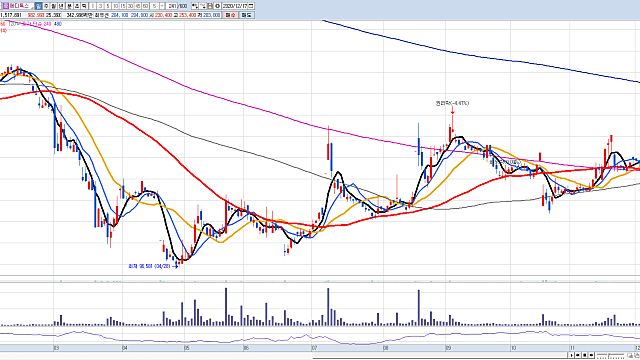Click the blue sell (매도) button

pyautogui.click(x=247, y=15)
